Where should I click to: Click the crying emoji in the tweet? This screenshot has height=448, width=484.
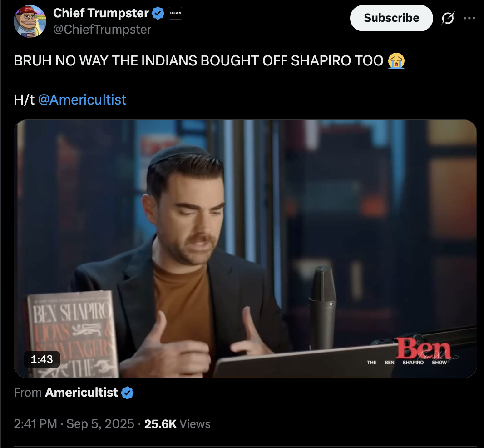click(396, 60)
